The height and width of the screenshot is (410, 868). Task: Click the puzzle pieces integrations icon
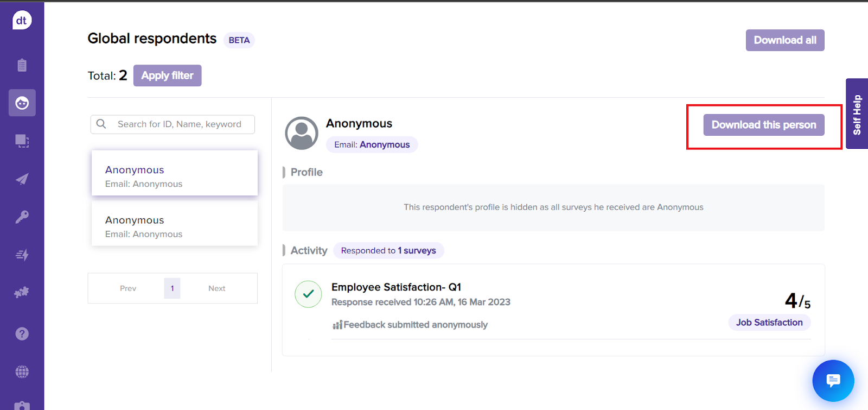(x=22, y=293)
